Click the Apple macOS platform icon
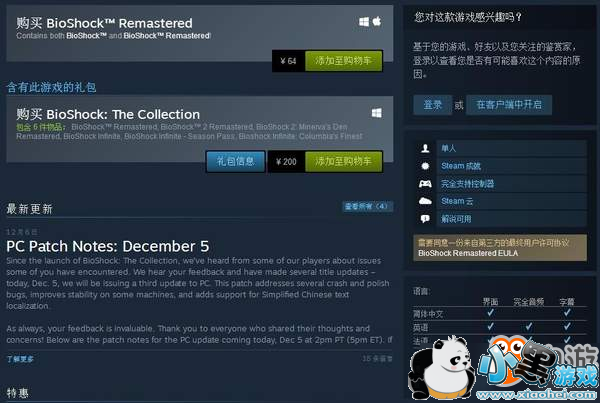 tap(377, 21)
